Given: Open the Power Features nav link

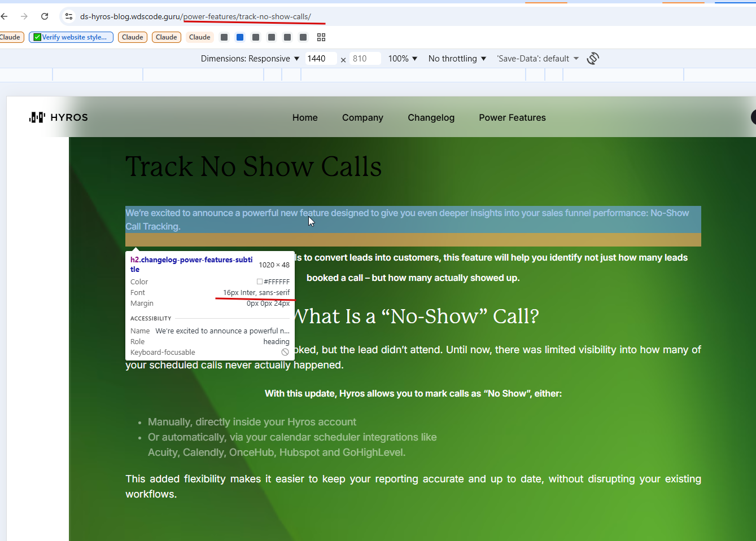Looking at the screenshot, I should click(x=512, y=117).
